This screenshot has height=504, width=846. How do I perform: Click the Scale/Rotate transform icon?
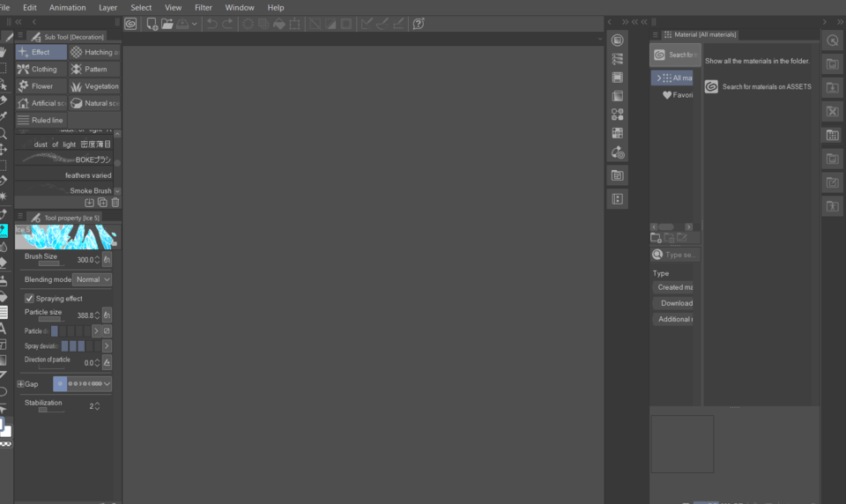pos(295,24)
